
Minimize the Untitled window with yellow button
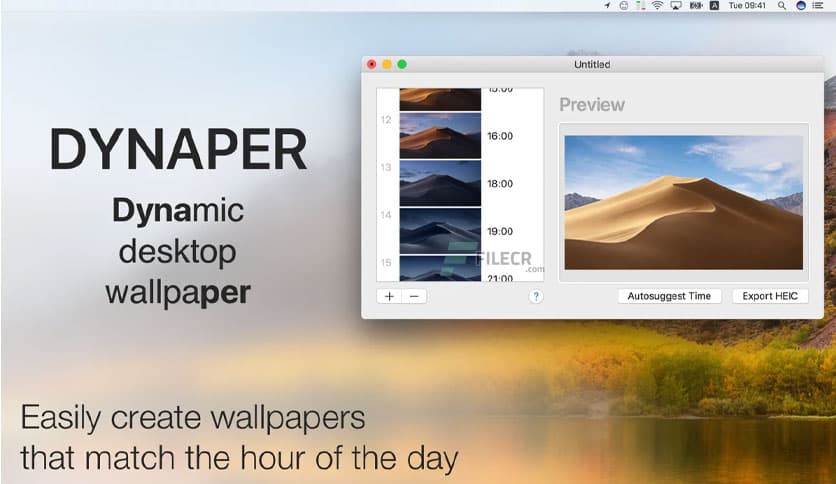pos(387,64)
